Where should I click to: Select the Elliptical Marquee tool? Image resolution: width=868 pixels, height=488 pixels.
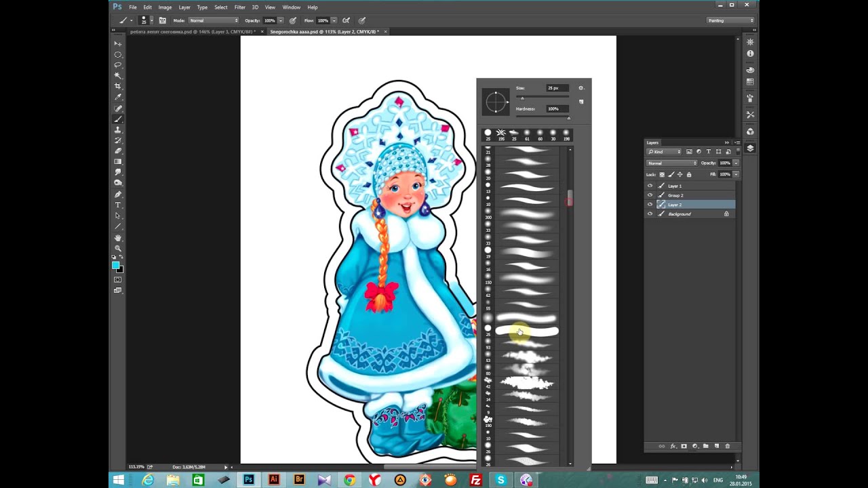coord(118,54)
